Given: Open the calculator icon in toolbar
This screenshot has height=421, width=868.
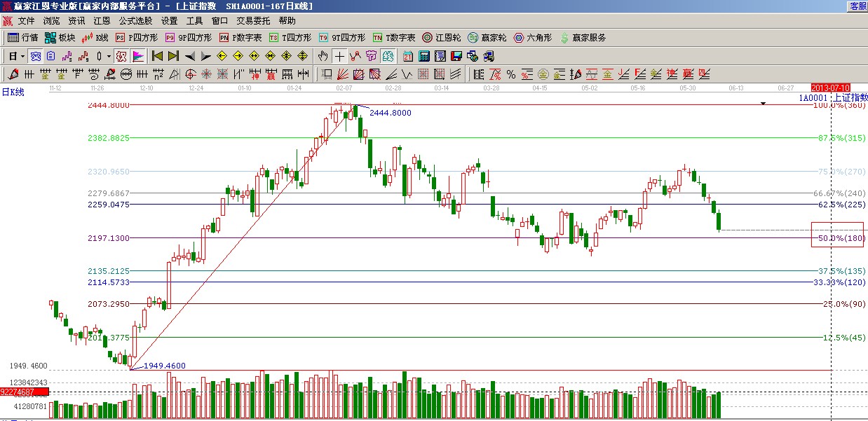Looking at the screenshot, I should (424, 56).
